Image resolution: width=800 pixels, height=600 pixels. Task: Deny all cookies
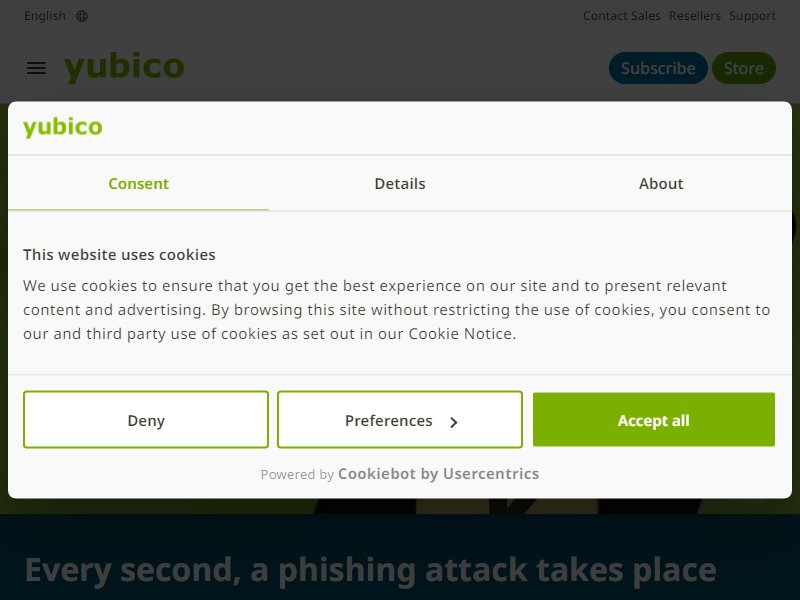click(x=146, y=420)
